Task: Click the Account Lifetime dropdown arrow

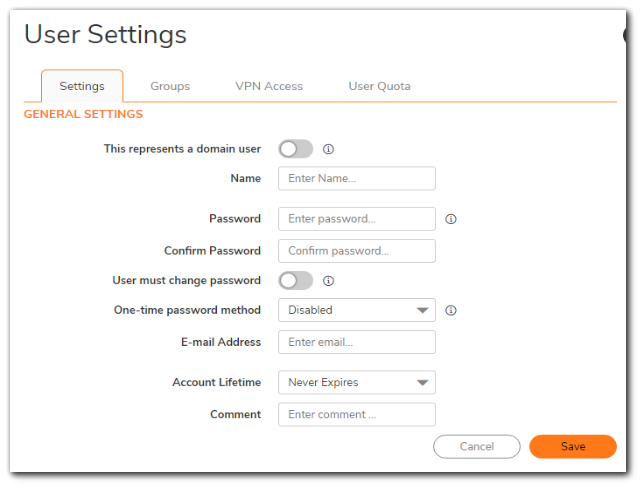Action: pyautogui.click(x=423, y=382)
